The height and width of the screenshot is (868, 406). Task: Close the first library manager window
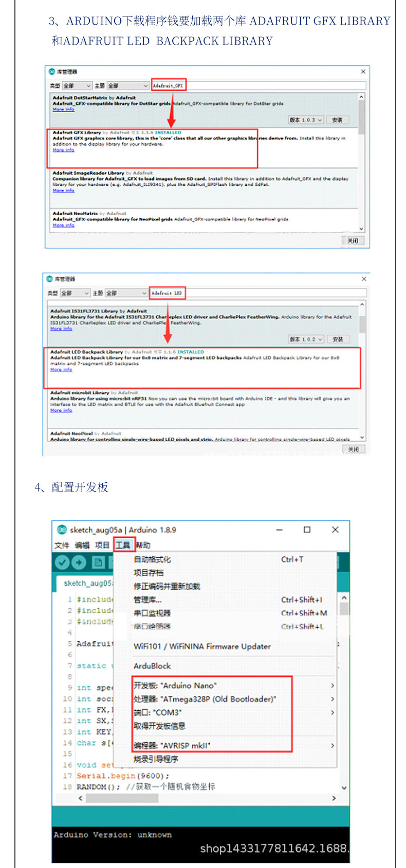tap(363, 71)
